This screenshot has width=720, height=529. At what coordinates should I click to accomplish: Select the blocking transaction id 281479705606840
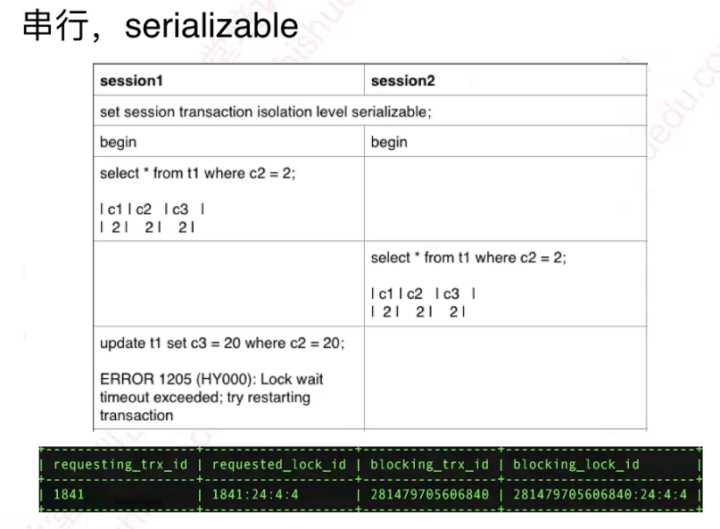(426, 493)
